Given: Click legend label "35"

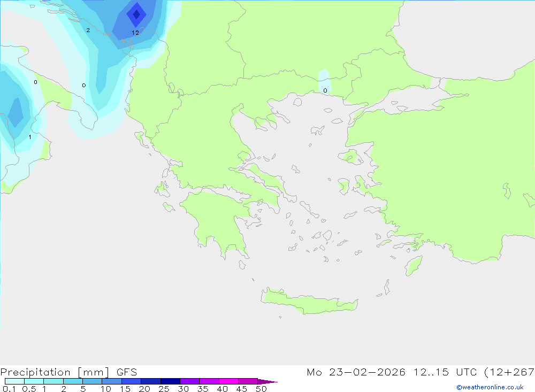Looking at the screenshot, I should 203,389.
